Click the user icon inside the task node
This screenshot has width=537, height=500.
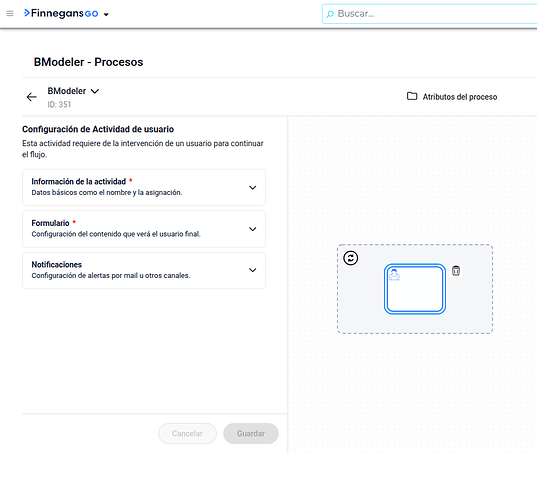394,275
